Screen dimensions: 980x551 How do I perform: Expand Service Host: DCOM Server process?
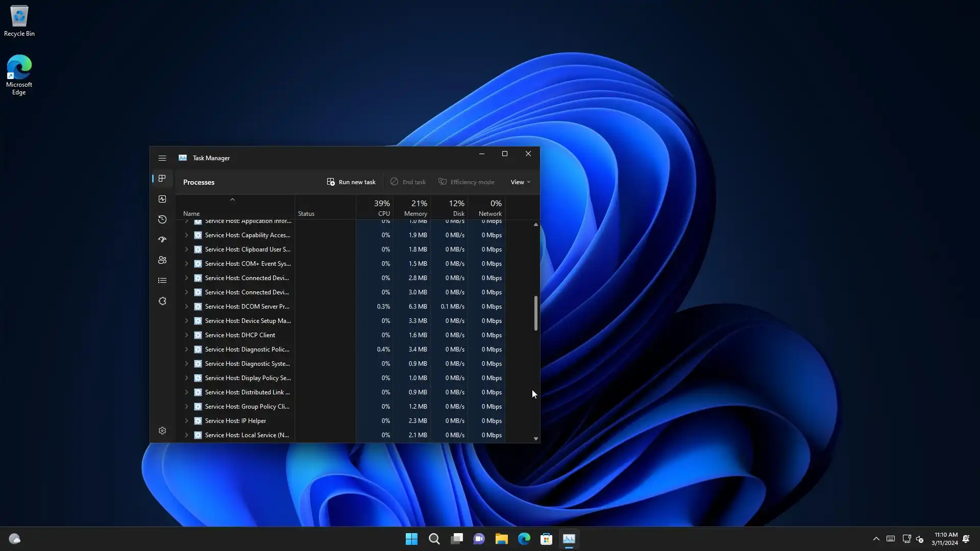[186, 307]
